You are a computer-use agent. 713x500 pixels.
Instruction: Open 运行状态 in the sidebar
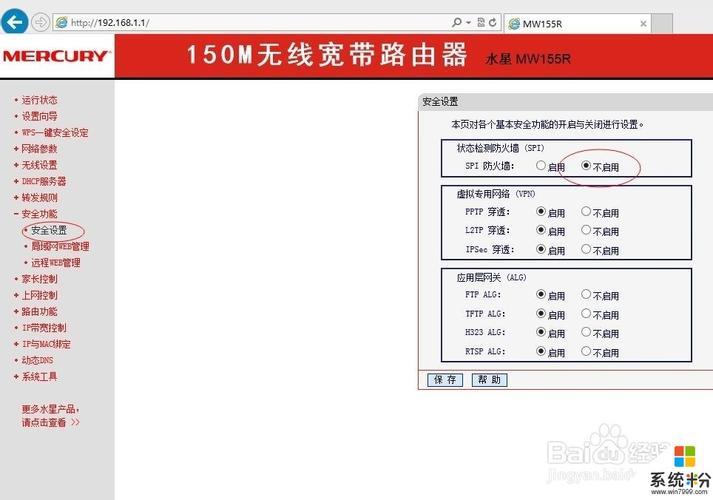pyautogui.click(x=39, y=100)
